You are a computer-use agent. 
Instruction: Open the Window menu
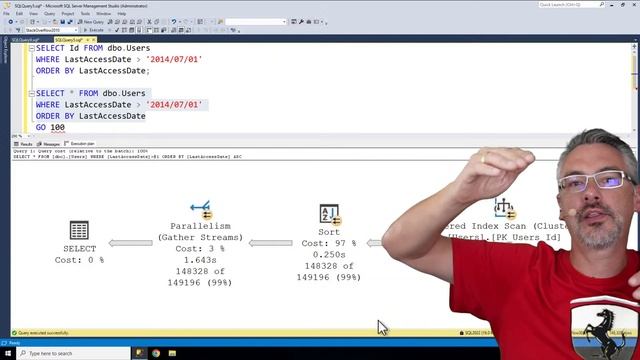(x=104, y=13)
